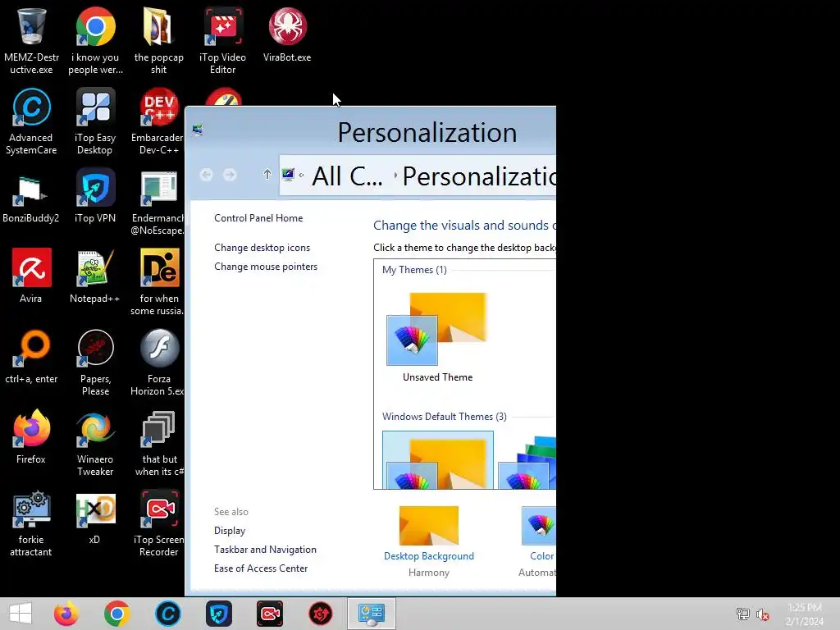
Task: Open ViraBot.exe desktop icon
Action: click(287, 34)
